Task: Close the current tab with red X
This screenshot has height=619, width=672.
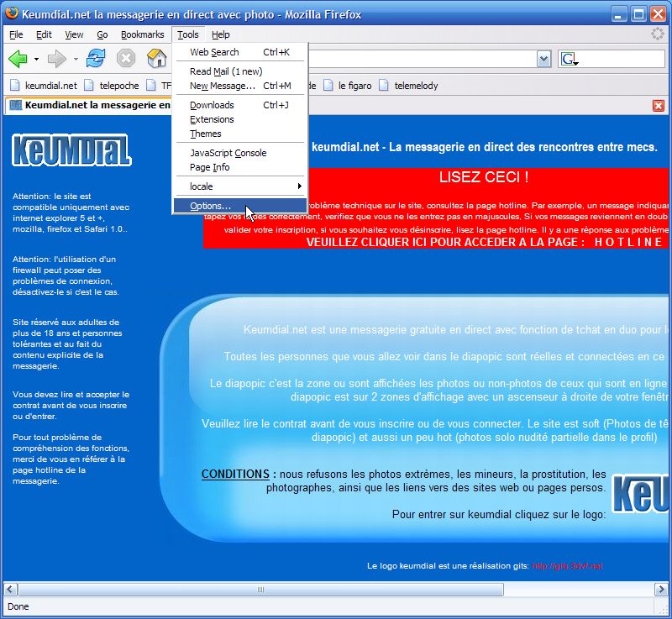Action: click(659, 105)
